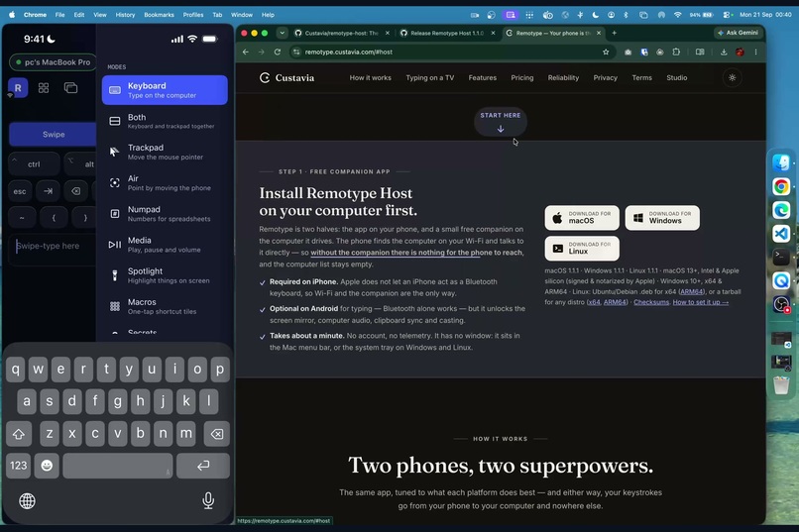Tap the esc key
Viewport: 799px width, 532px height.
20,191
